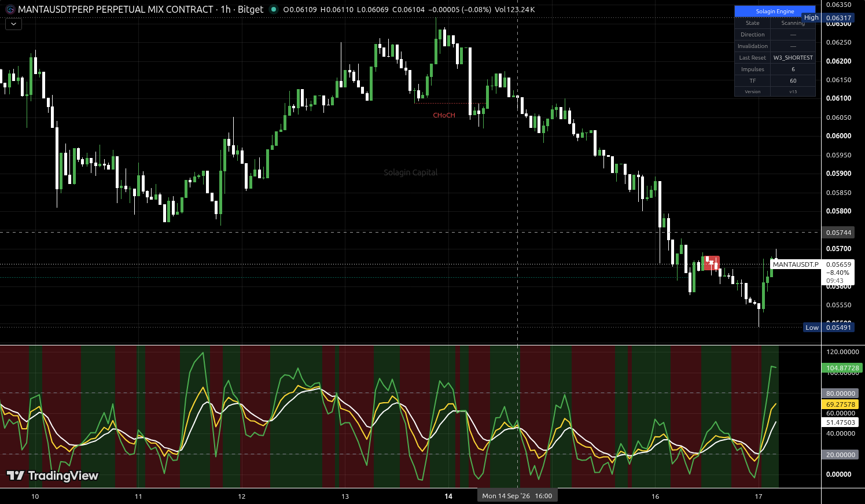Click the 80.00000 upper band label
This screenshot has height=504, width=865.
point(840,393)
